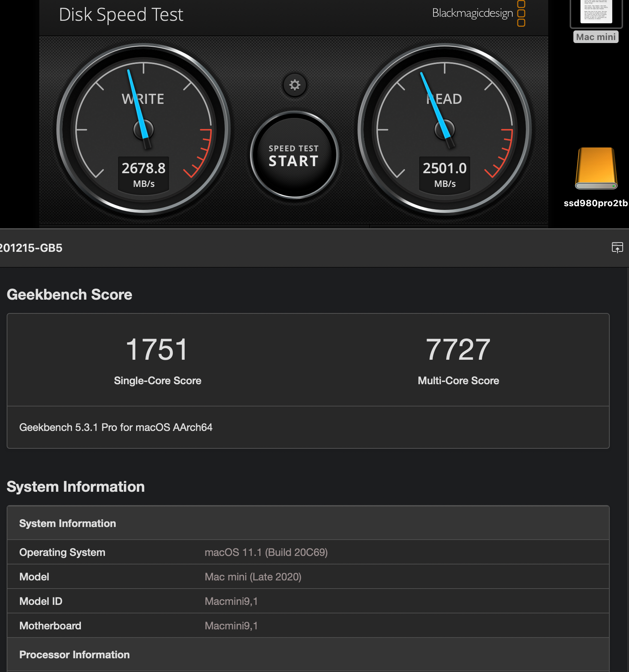Click the Geekbench share/upload icon
The height and width of the screenshot is (672, 629).
coord(618,247)
